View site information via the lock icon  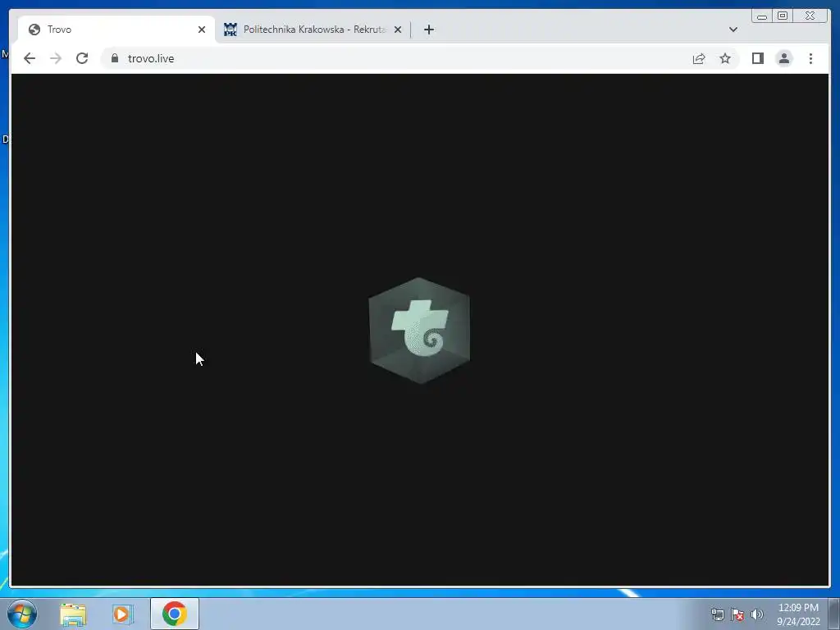(x=115, y=58)
